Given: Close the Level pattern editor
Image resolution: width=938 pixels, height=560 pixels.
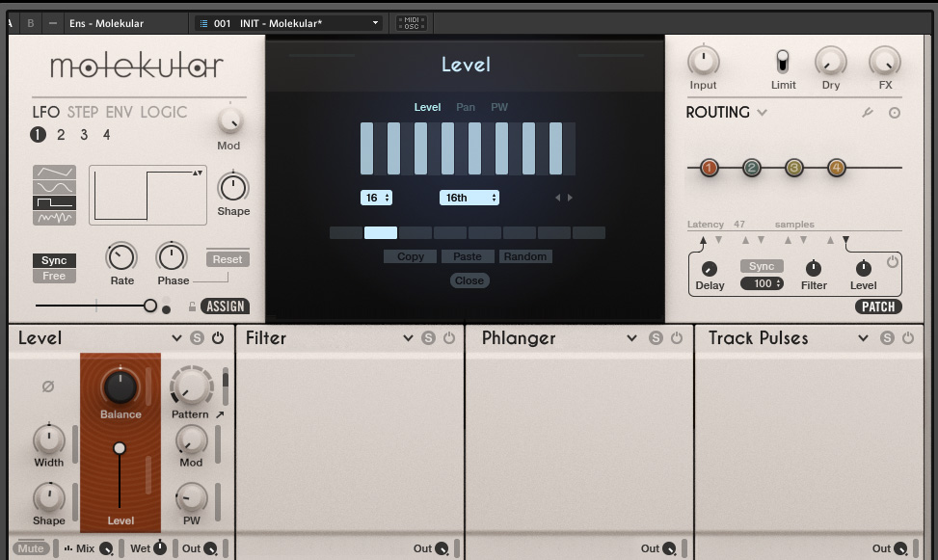Looking at the screenshot, I should (469, 280).
